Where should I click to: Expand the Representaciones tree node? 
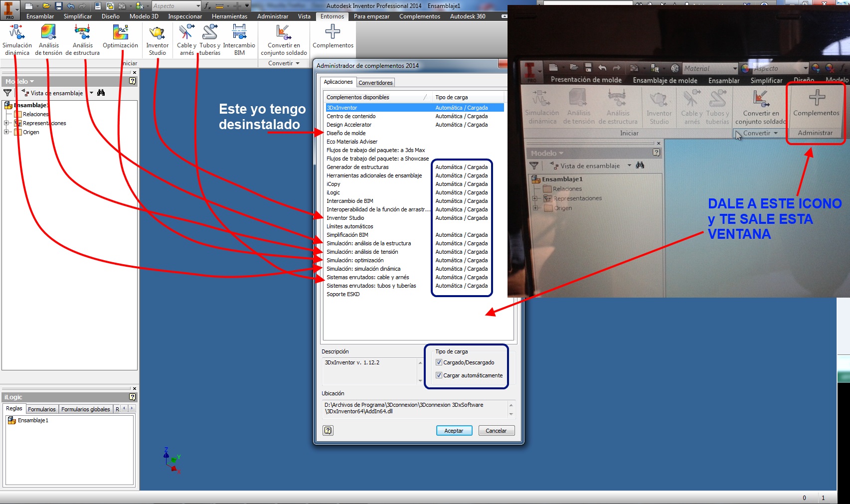coord(6,123)
